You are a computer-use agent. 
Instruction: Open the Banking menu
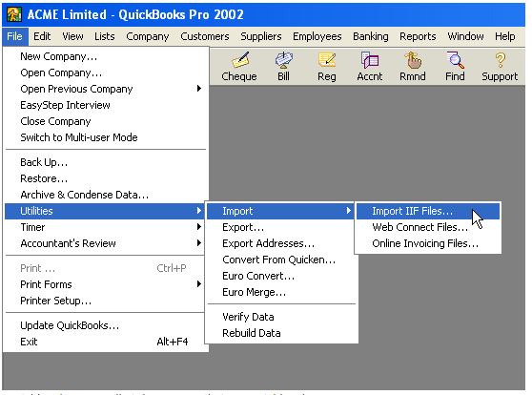point(371,36)
